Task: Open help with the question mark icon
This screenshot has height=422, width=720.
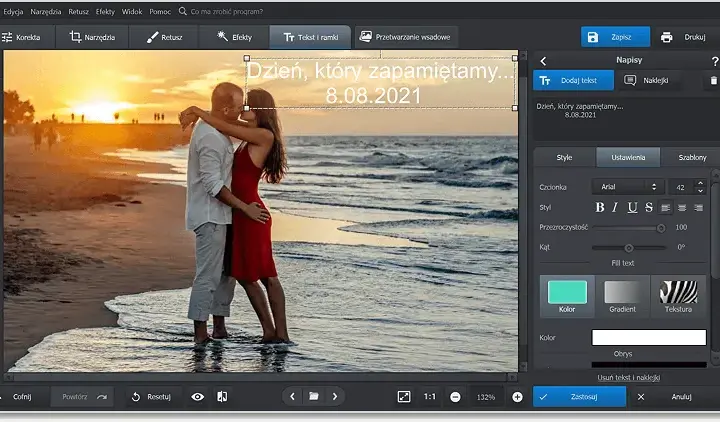Action: (x=714, y=61)
